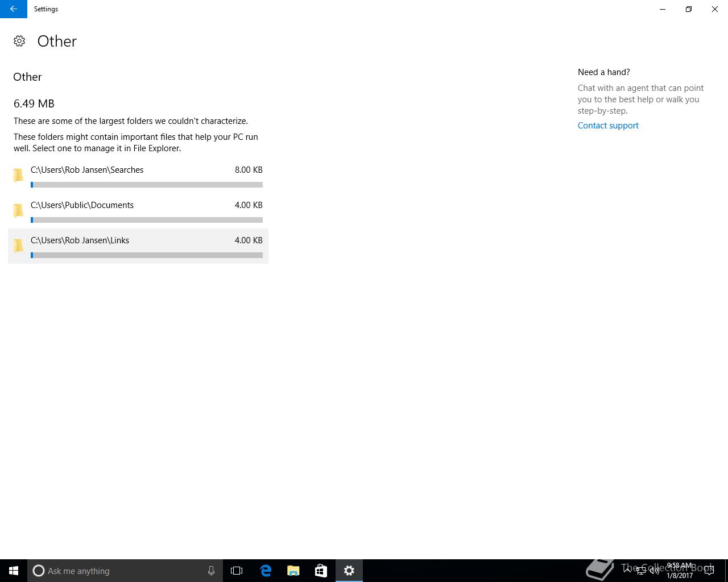The height and width of the screenshot is (582, 728).
Task: Click the 4.00 KB size for Public Documents
Action: [x=249, y=205]
